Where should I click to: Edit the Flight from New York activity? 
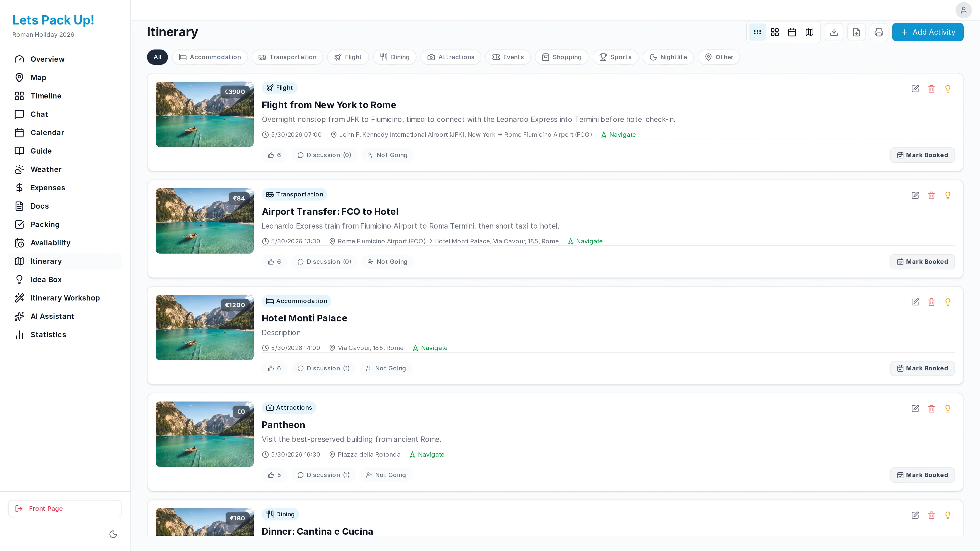[915, 89]
